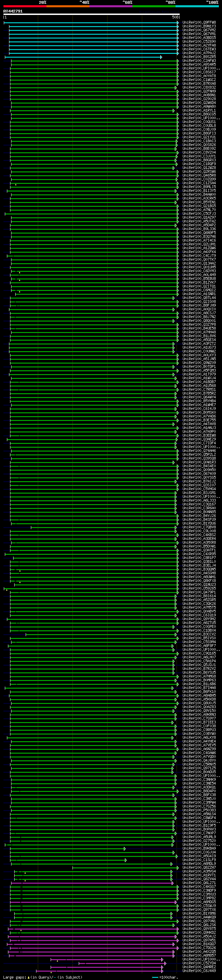Select hit UniRef100_Q74AH6
This screenshot has height=980, width=222.
(199, 451)
